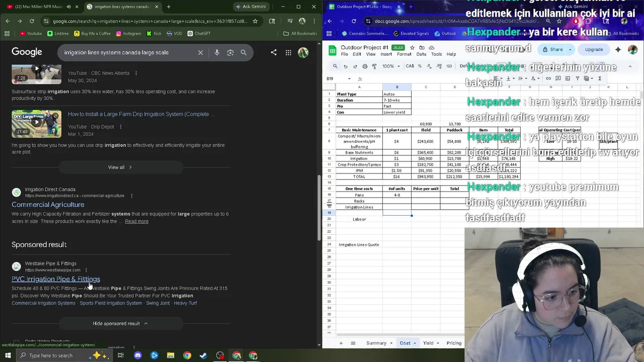Move the Outdoor Project #1 document to a folder

[x=422, y=48]
